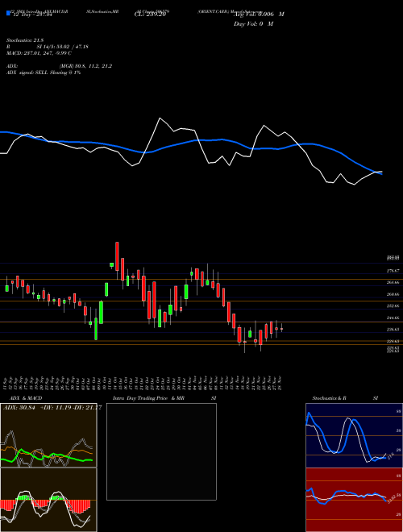Click the 'ADX: 30.84 +DY: 11.19 -DY: 21.17' readout
Viewport: 403px width, 532px height.
point(52,408)
